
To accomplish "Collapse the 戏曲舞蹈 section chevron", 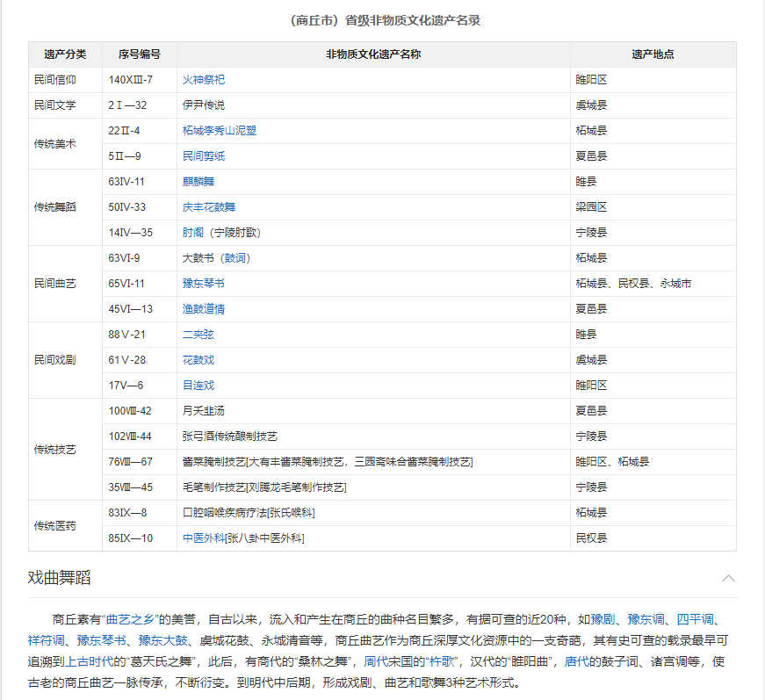I will coord(728,578).
